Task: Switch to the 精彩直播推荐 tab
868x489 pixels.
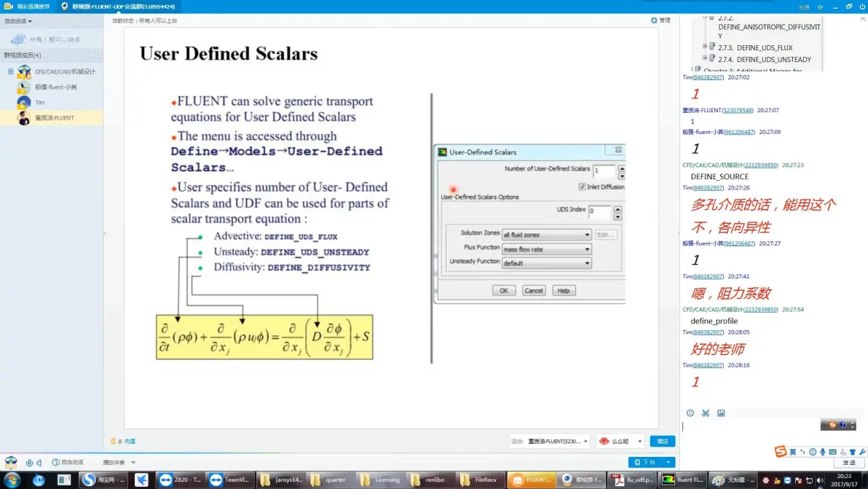Action: coord(28,6)
